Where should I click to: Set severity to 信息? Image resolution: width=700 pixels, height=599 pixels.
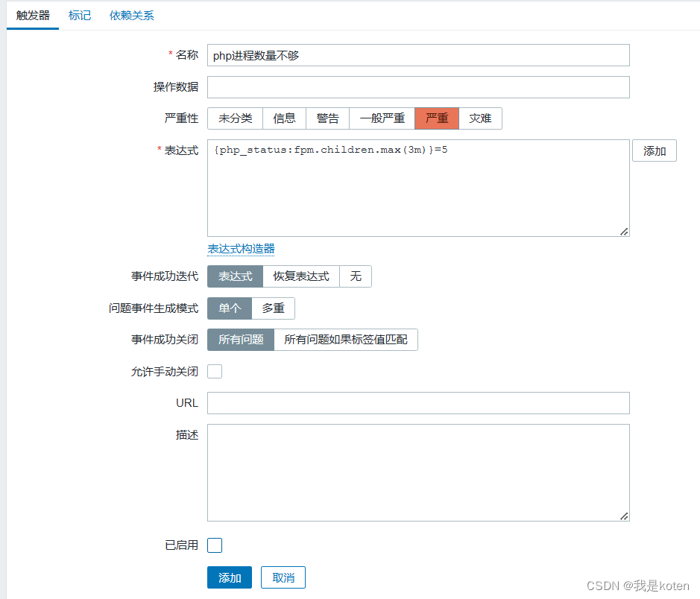pos(284,118)
